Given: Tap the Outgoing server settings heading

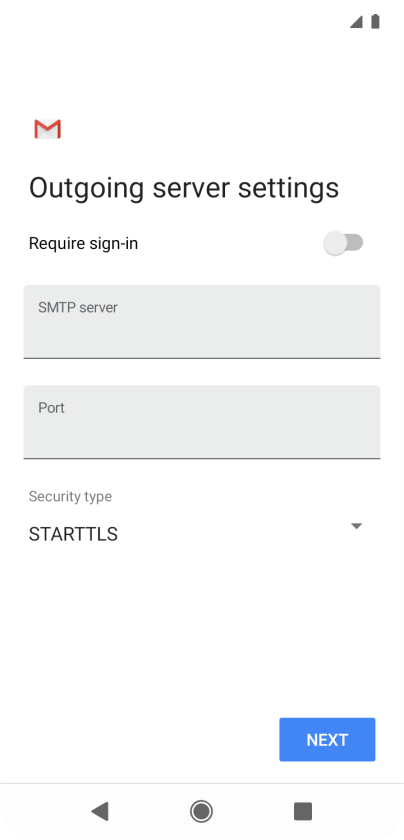Looking at the screenshot, I should 184,188.
